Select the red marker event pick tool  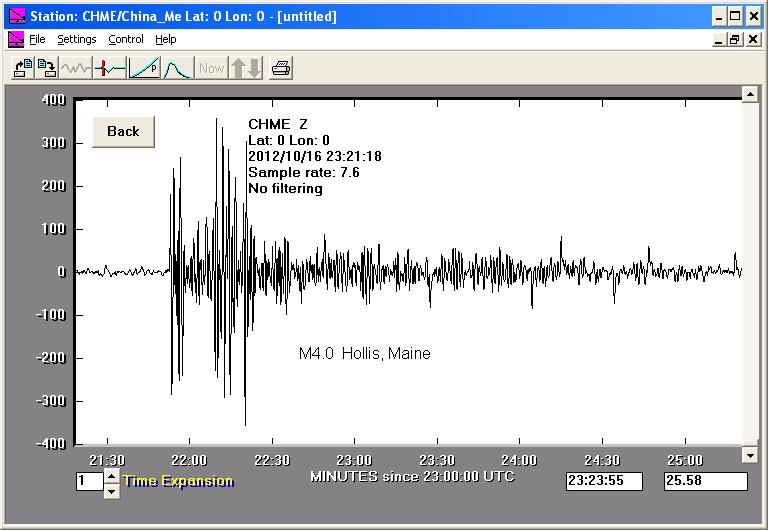(x=110, y=68)
